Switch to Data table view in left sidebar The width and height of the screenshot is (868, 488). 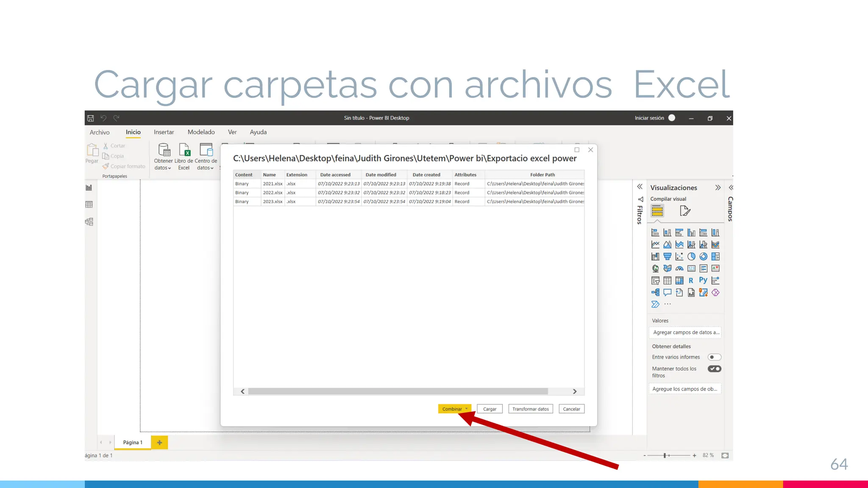pos(89,205)
